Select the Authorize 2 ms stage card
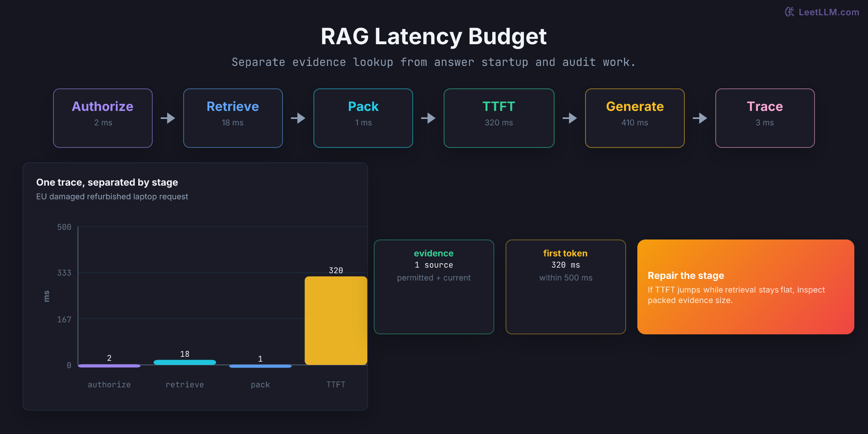Viewport: 868px width, 434px height. click(x=103, y=118)
